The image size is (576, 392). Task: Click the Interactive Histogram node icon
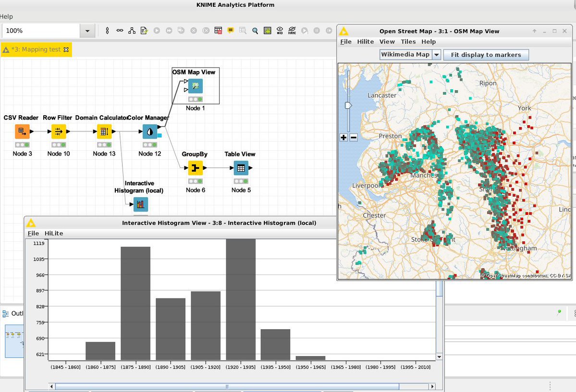coord(141,204)
